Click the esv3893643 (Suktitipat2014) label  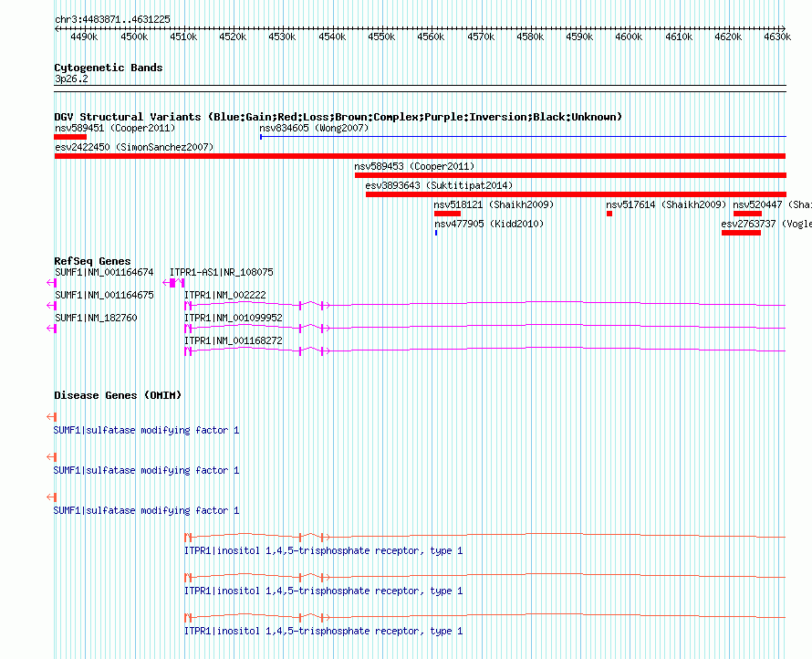pos(439,185)
